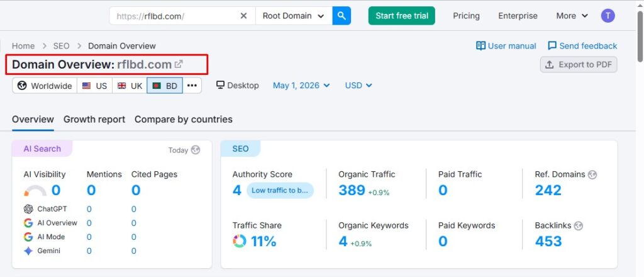Image resolution: width=644 pixels, height=277 pixels.
Task: Click the Cited Pages total 0
Action: pyautogui.click(x=136, y=190)
